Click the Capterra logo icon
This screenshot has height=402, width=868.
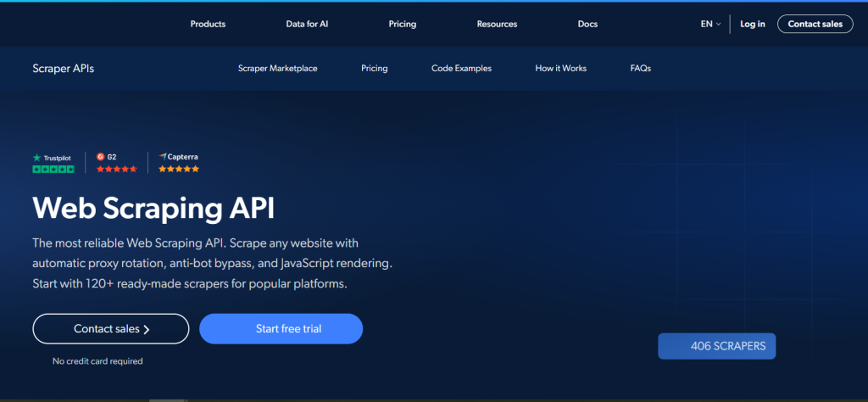(x=163, y=157)
